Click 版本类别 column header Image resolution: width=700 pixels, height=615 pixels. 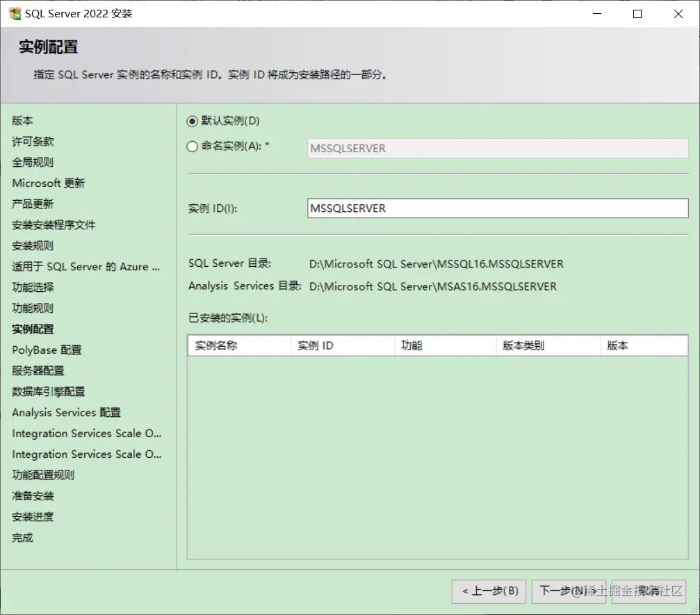point(548,345)
